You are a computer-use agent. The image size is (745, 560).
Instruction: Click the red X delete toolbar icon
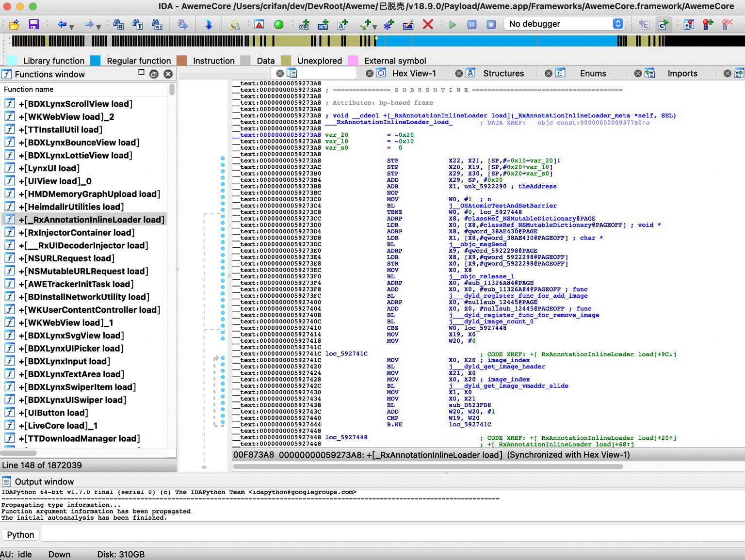[428, 24]
